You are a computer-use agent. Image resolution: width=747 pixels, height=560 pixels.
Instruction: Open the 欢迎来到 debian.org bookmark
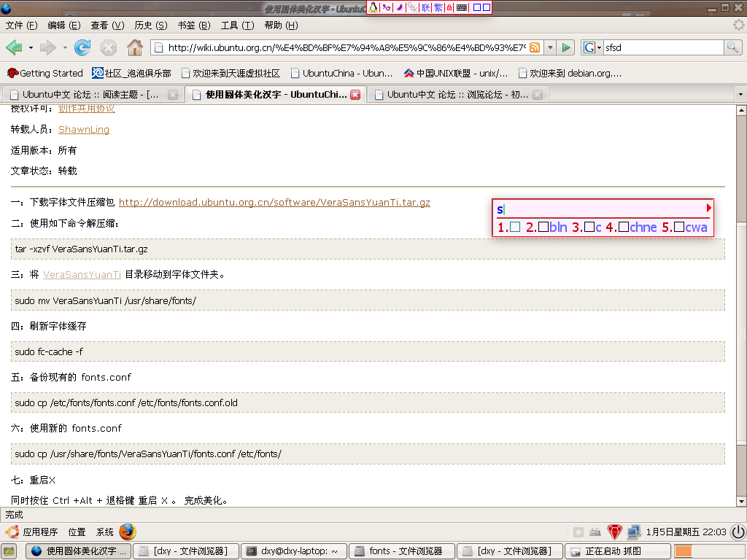point(570,73)
